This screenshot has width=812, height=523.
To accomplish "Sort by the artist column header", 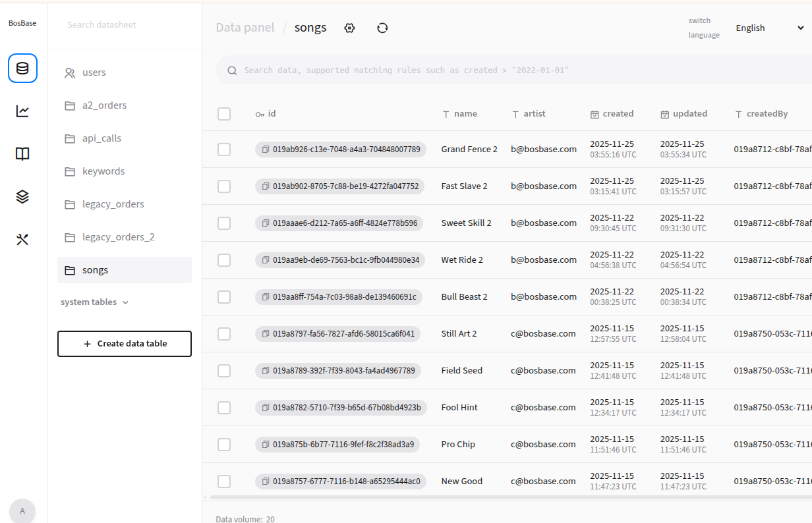I will click(x=529, y=114).
